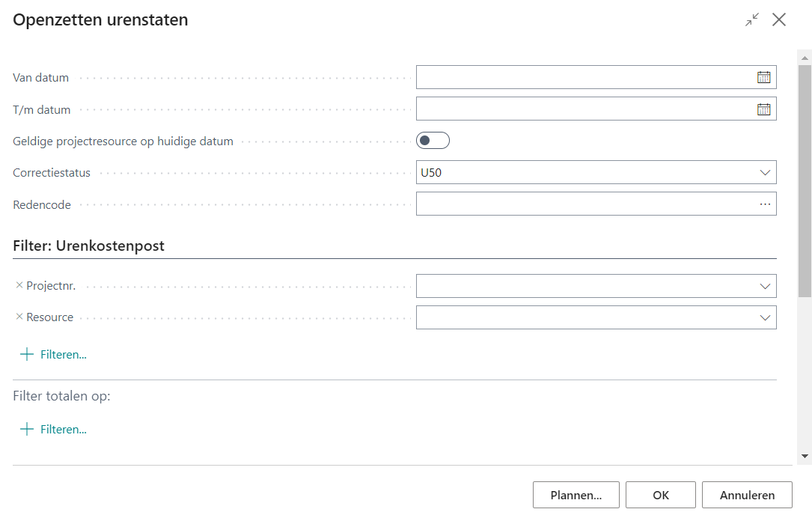Collapse dialog with the shrink arrows icon
This screenshot has width=812, height=518.
(751, 20)
